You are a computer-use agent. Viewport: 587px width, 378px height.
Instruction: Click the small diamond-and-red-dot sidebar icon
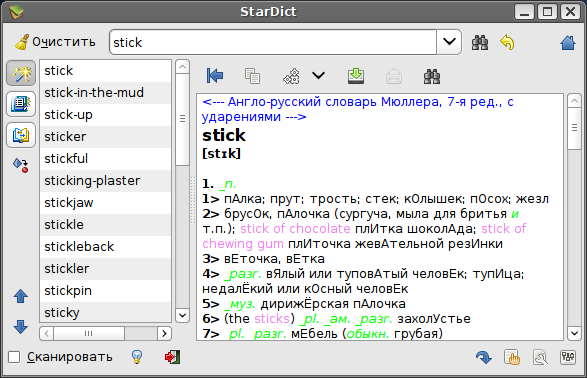coord(21,165)
